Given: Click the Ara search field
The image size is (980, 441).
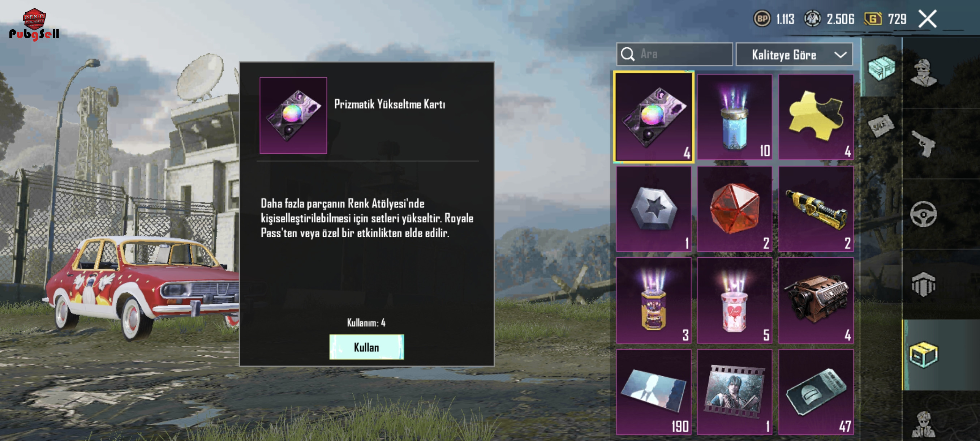Looking at the screenshot, I should click(x=675, y=54).
